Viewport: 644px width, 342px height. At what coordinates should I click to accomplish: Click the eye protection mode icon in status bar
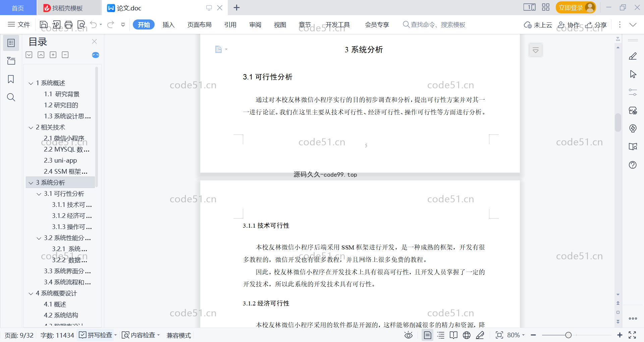click(x=409, y=335)
